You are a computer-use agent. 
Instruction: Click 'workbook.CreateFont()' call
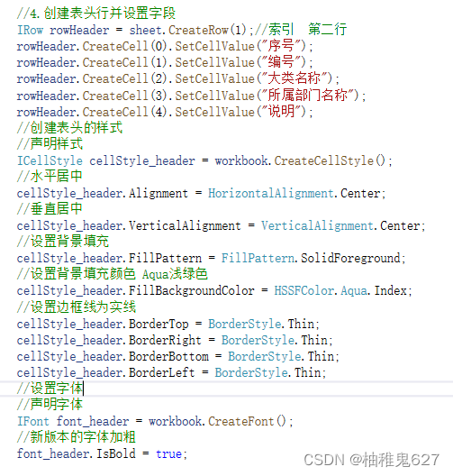click(221, 421)
